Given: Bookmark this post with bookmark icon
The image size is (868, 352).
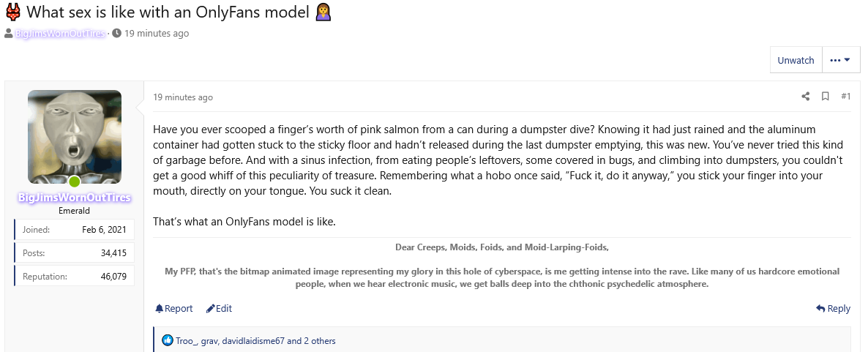Looking at the screenshot, I should coord(825,97).
